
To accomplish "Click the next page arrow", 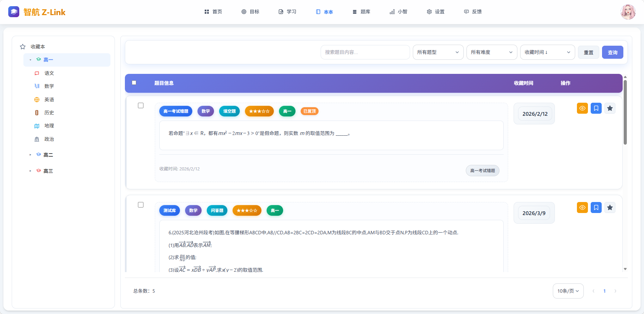I will [x=615, y=291].
